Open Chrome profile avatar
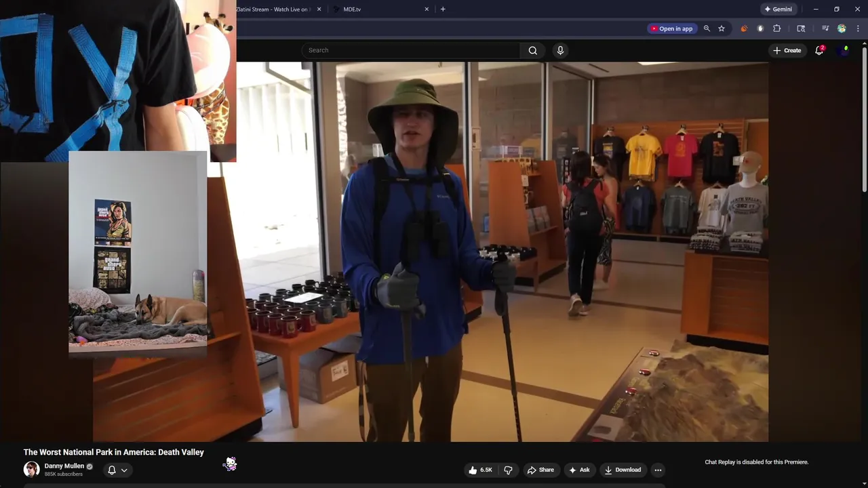The image size is (868, 488). coord(842,28)
